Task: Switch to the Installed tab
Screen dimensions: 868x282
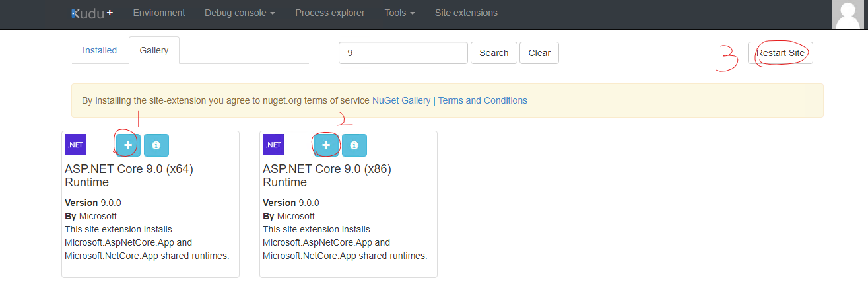Action: [x=100, y=50]
